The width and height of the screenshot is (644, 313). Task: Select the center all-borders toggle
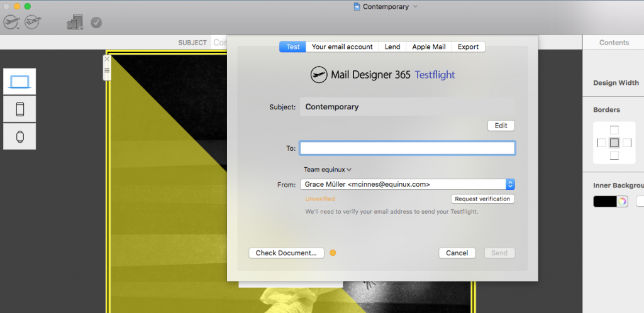point(614,143)
